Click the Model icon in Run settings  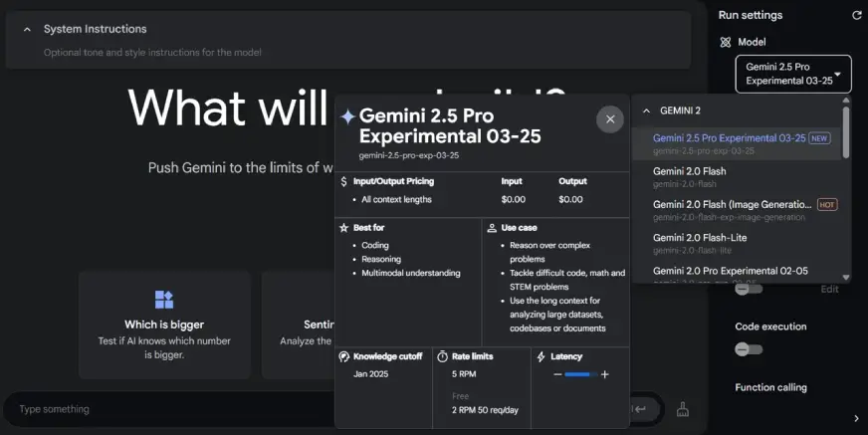click(x=726, y=42)
